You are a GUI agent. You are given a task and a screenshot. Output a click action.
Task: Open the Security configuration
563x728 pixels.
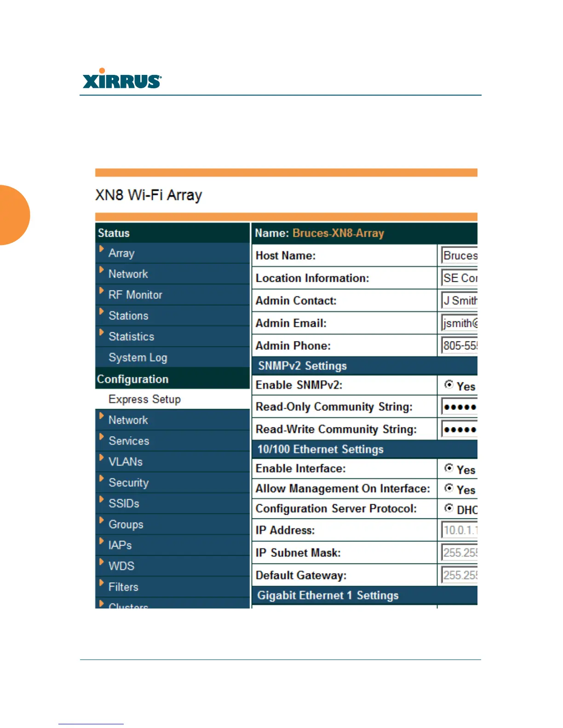pos(129,483)
